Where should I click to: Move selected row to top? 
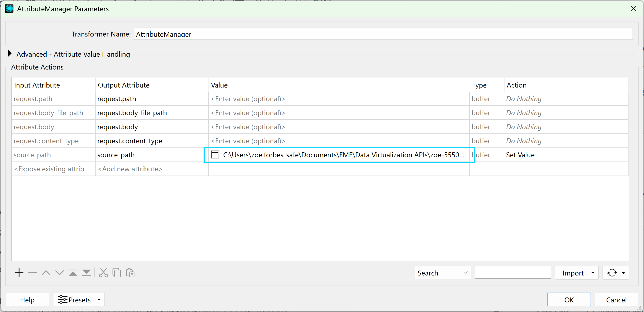coord(73,272)
